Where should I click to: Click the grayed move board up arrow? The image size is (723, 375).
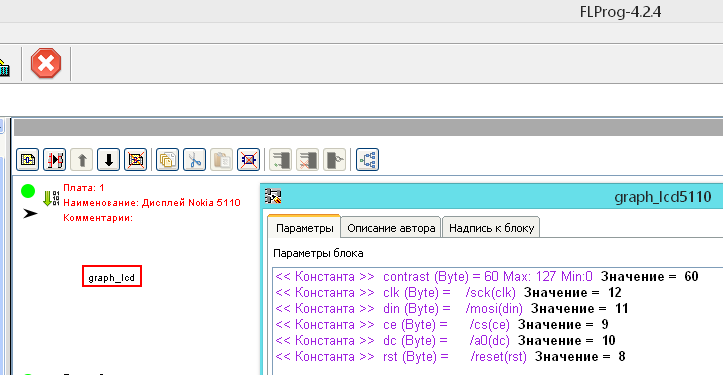[82, 160]
